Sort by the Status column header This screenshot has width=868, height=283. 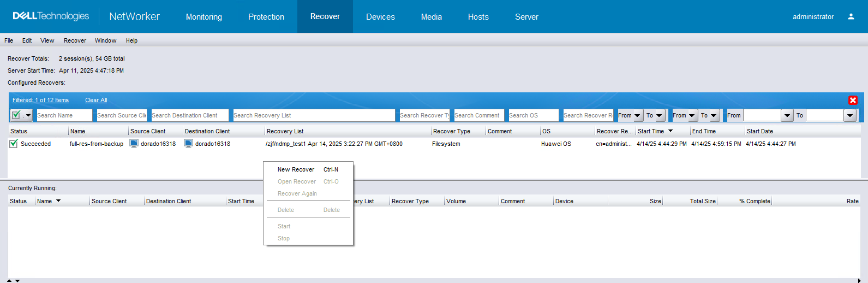(x=38, y=131)
